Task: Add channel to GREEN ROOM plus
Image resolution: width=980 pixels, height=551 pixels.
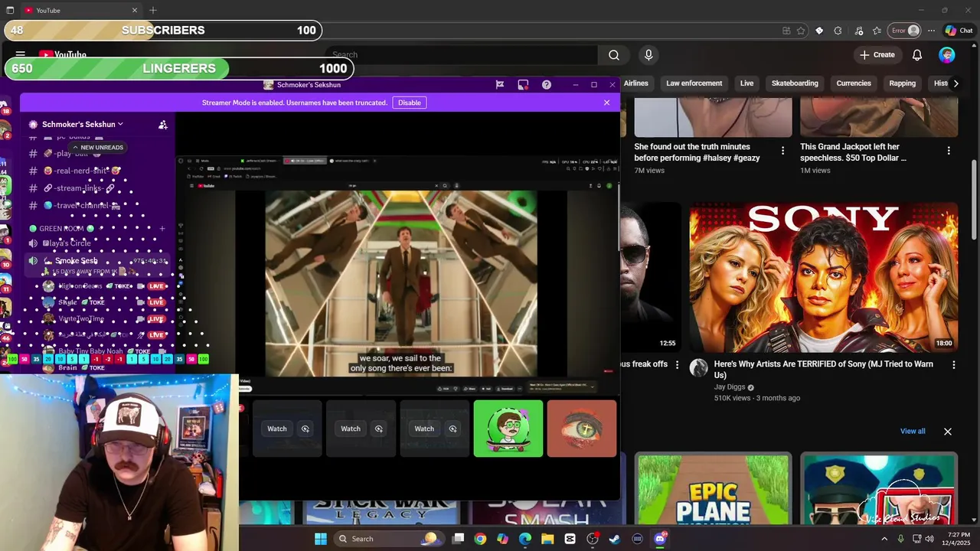Action: (x=162, y=229)
